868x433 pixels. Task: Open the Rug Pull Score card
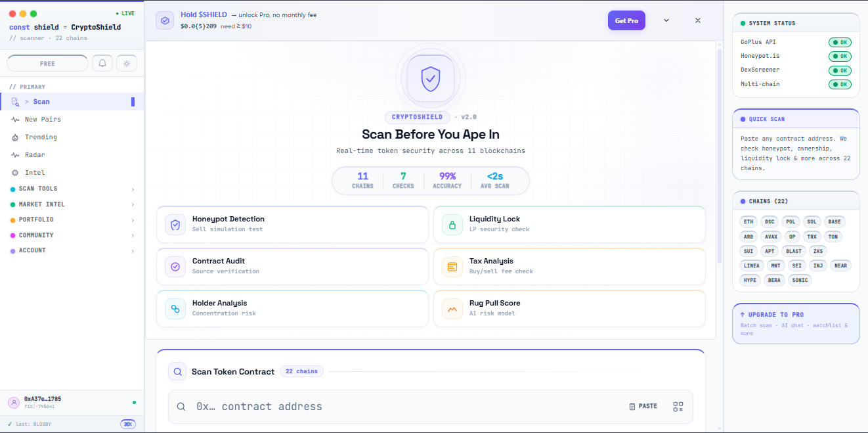click(x=569, y=308)
